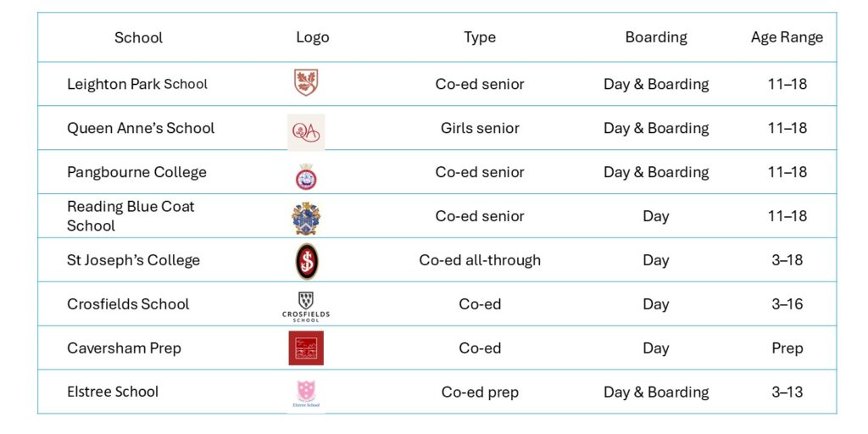The height and width of the screenshot is (434, 868).
Task: Select the Girls senior type cell
Action: click(x=480, y=128)
